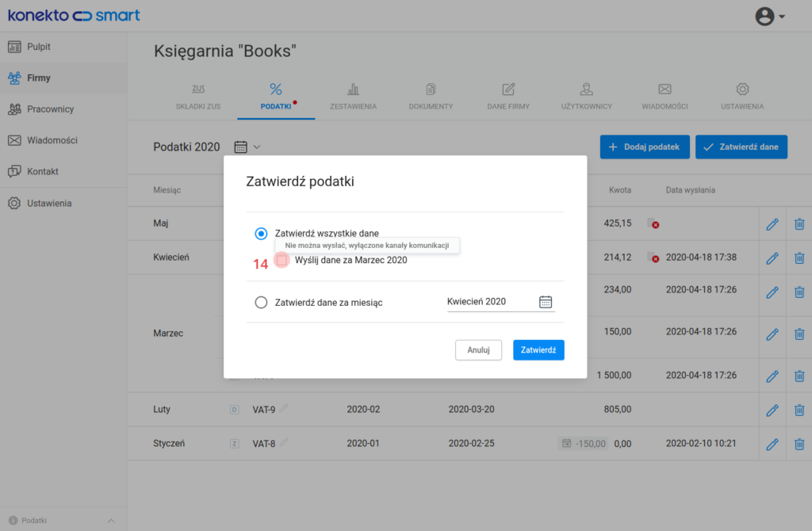Switch to the Zestawienia tab
This screenshot has height=531, width=812.
coord(353,97)
